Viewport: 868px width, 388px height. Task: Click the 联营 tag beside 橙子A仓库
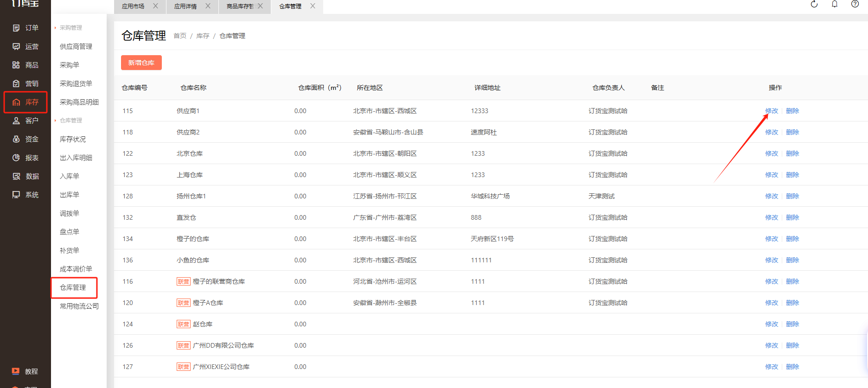click(184, 303)
